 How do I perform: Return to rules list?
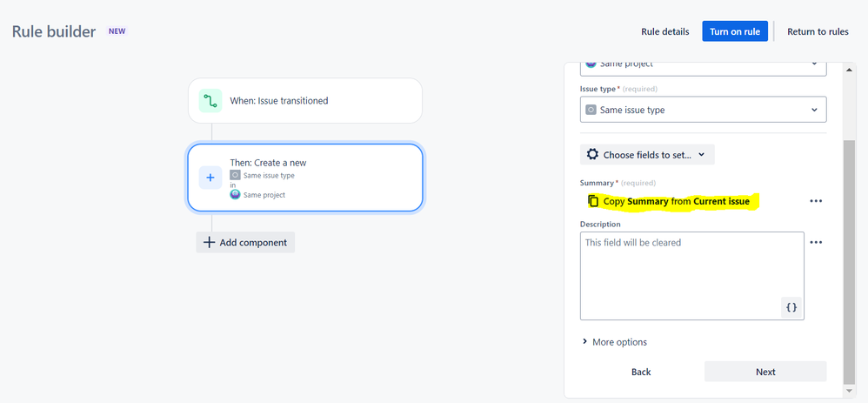818,31
